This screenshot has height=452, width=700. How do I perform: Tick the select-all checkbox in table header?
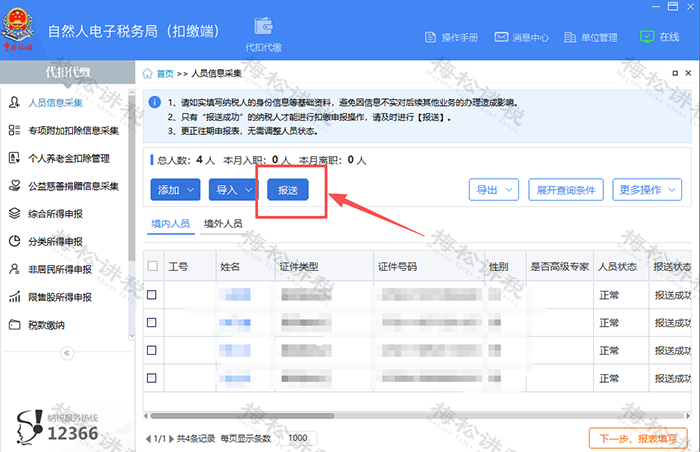[153, 267]
